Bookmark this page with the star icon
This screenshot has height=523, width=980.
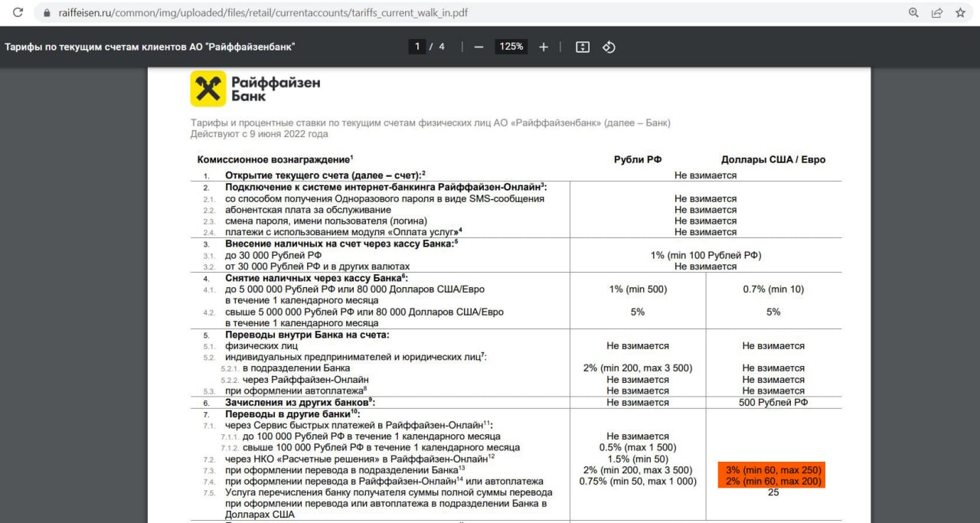point(960,13)
